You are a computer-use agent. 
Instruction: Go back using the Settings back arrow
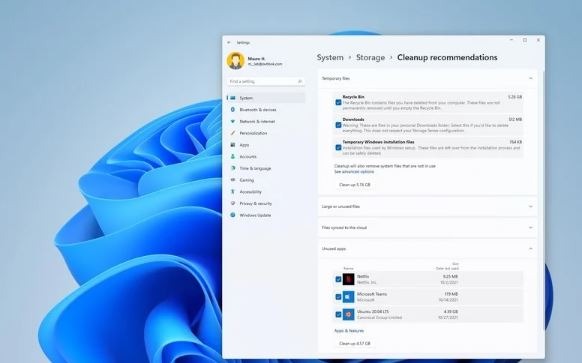(x=229, y=43)
